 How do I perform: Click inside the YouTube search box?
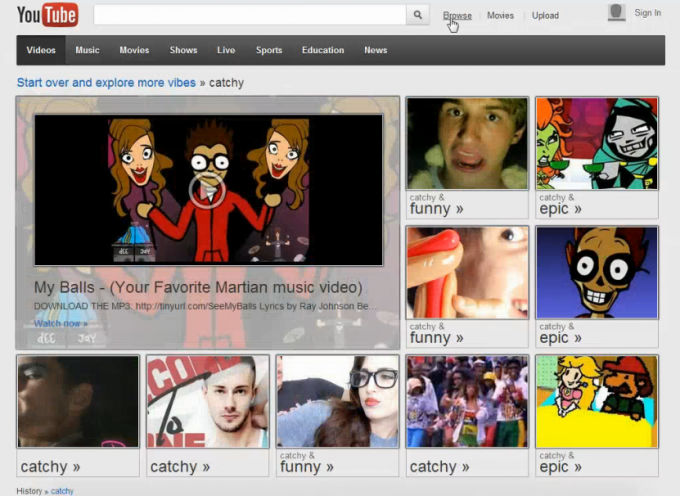pyautogui.click(x=250, y=15)
